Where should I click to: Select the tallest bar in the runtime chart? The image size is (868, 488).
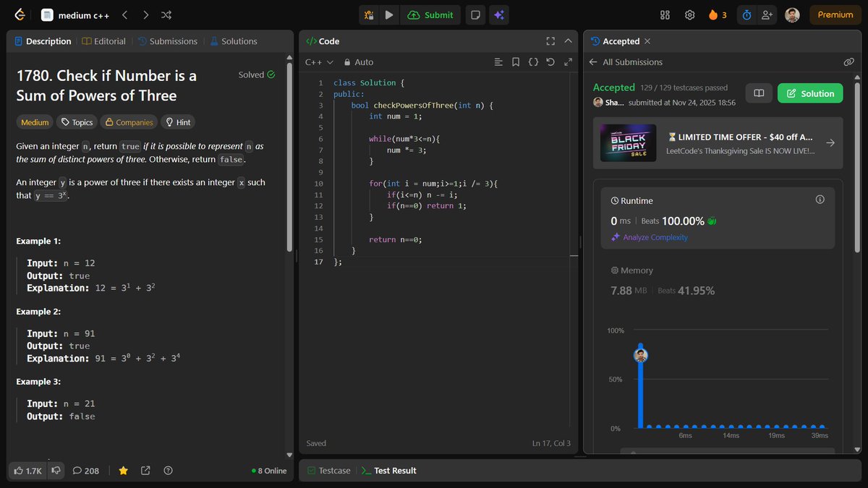[x=639, y=383]
